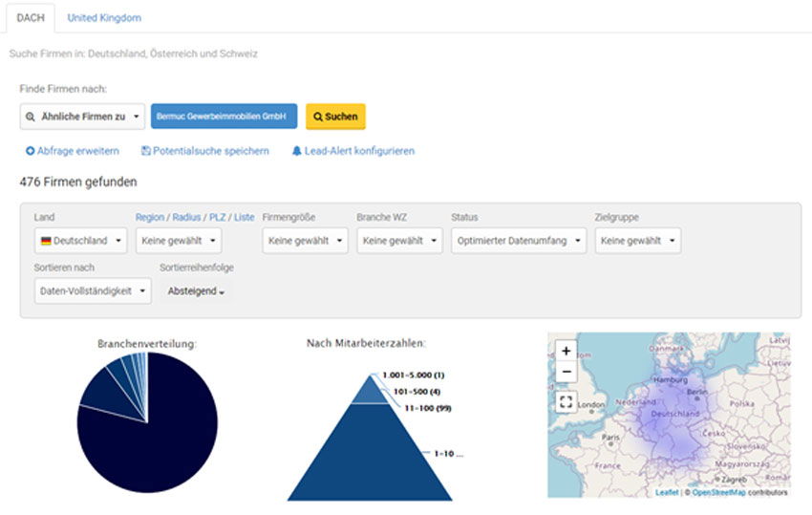812x515 pixels.
Task: Open the Land dropdown showing Deutschland
Action: [x=81, y=241]
